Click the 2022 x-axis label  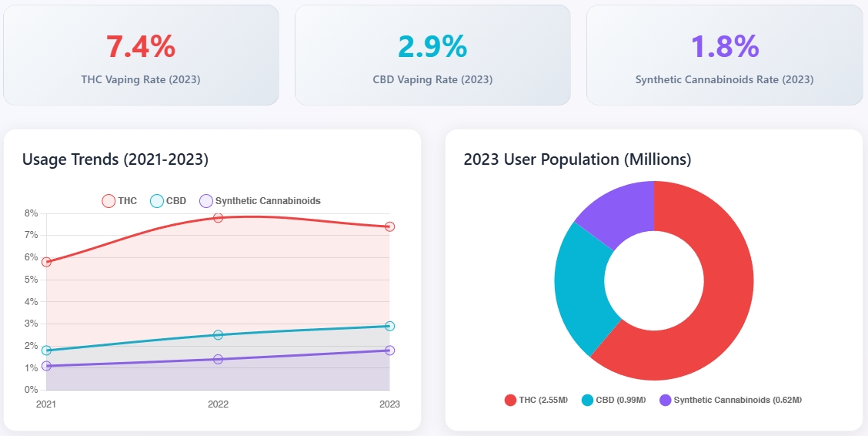[218, 404]
